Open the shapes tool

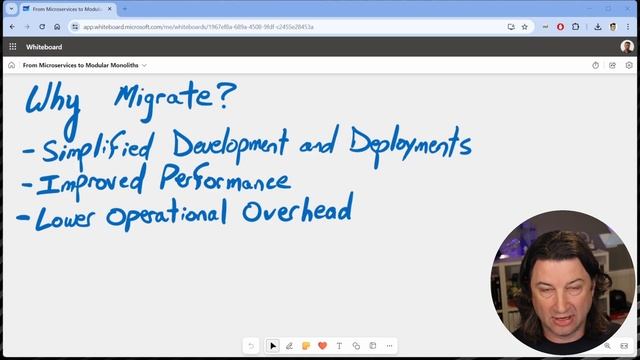356,346
